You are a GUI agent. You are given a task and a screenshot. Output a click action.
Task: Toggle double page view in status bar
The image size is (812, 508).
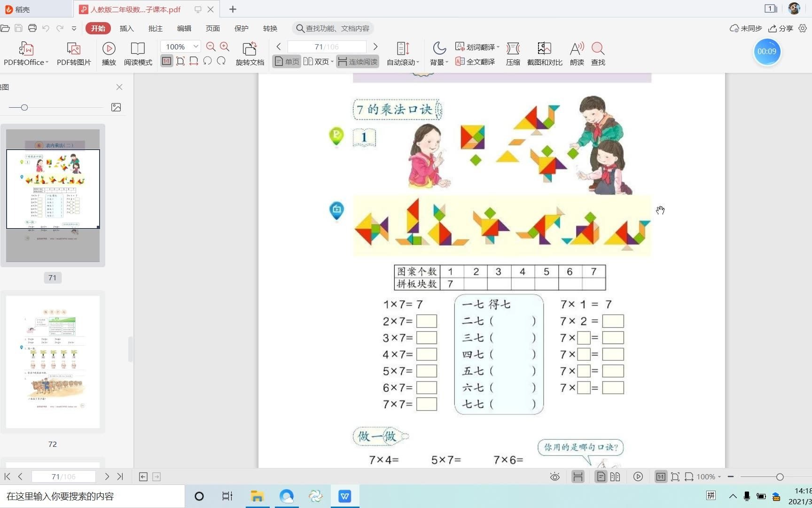click(615, 477)
